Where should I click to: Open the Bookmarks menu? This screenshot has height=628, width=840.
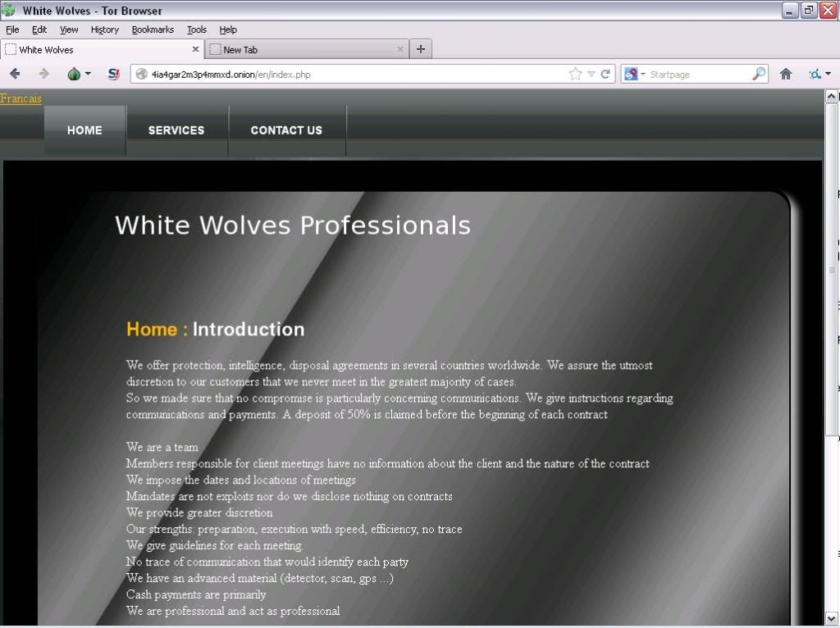point(153,30)
